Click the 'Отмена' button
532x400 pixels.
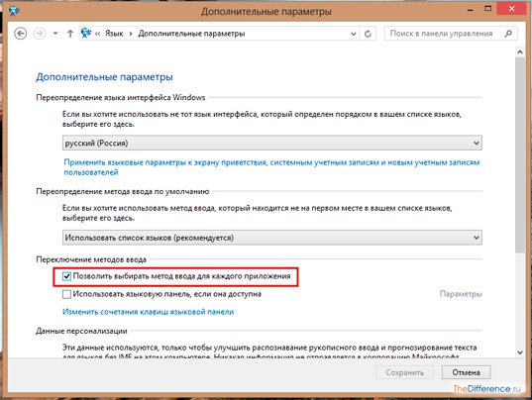click(466, 372)
